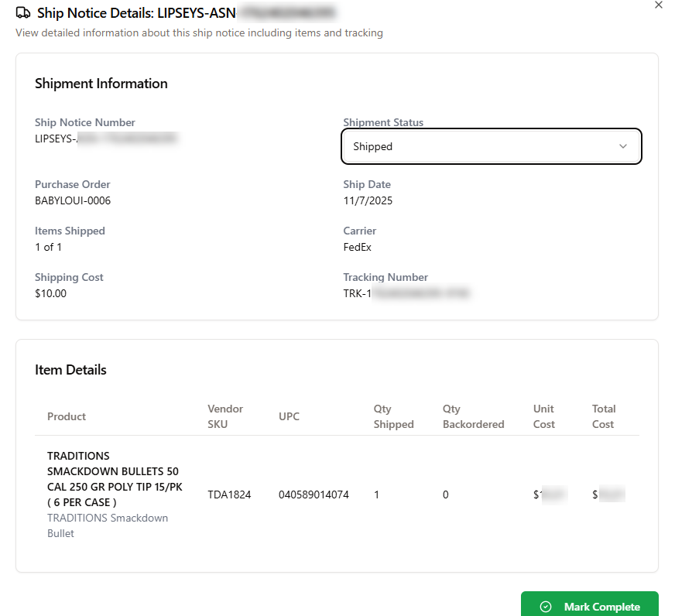Click the carrier value FedEx
This screenshot has height=616, width=675.
[358, 247]
